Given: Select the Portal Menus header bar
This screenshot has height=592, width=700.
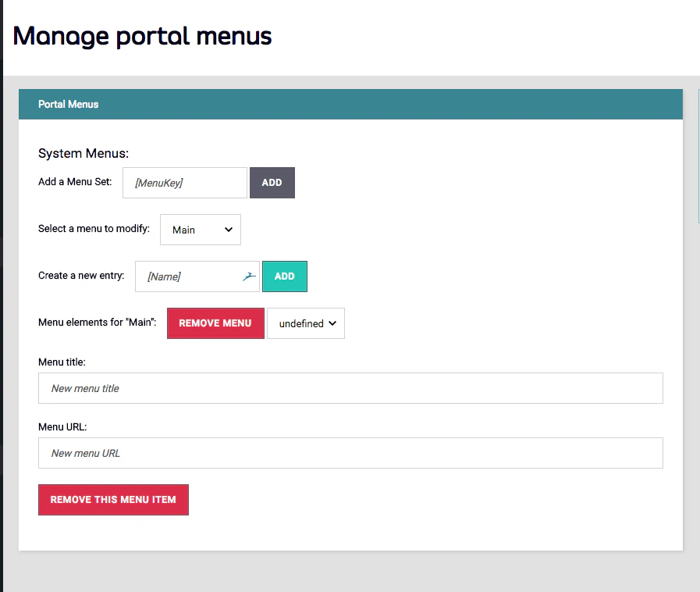Looking at the screenshot, I should click(x=350, y=104).
